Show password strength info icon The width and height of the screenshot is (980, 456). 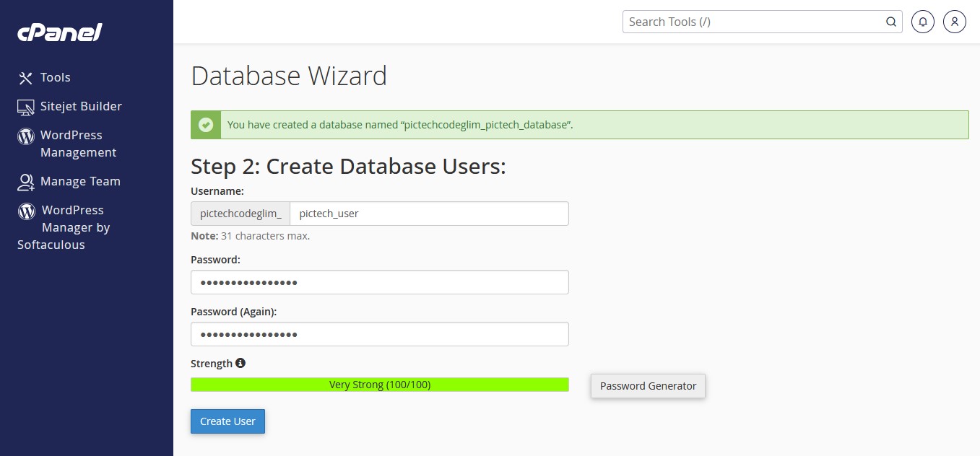click(x=240, y=363)
